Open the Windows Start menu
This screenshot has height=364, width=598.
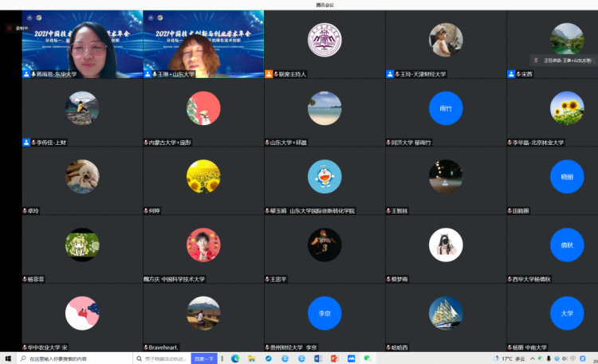8,358
